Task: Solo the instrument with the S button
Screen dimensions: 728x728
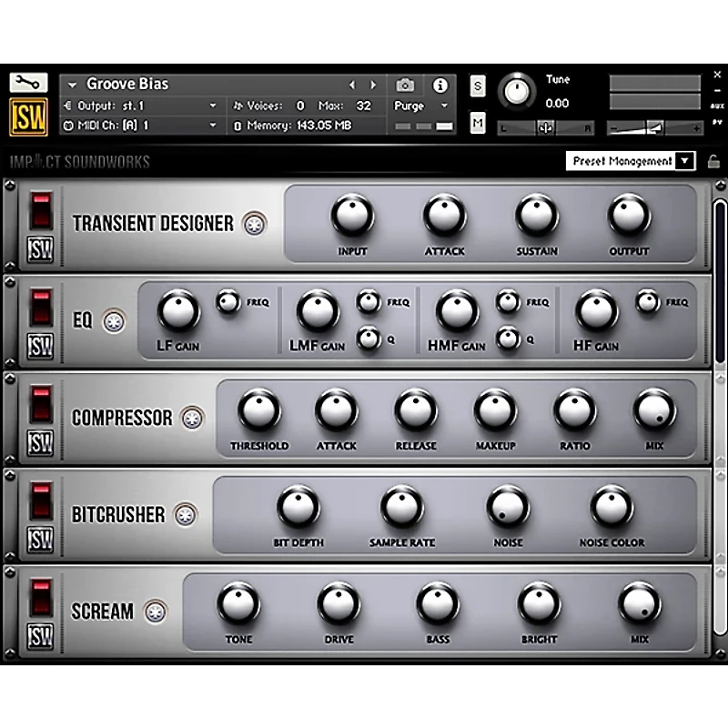Action: [x=478, y=86]
